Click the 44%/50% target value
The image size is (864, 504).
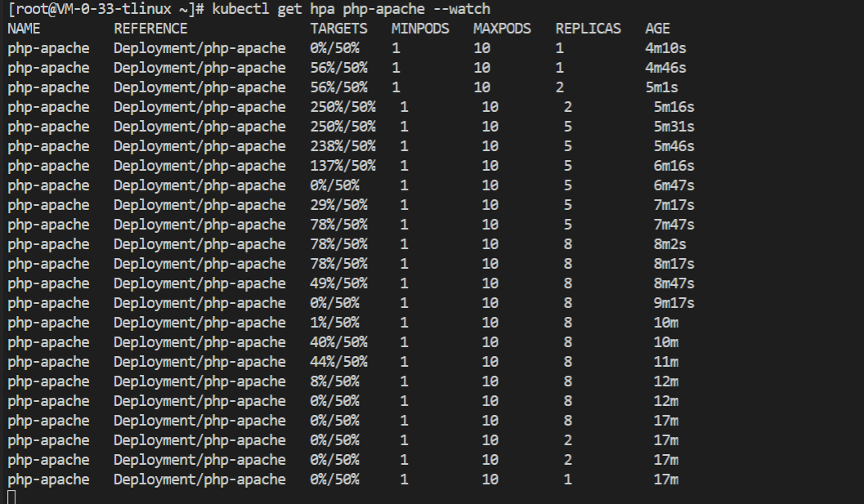pyautogui.click(x=338, y=362)
